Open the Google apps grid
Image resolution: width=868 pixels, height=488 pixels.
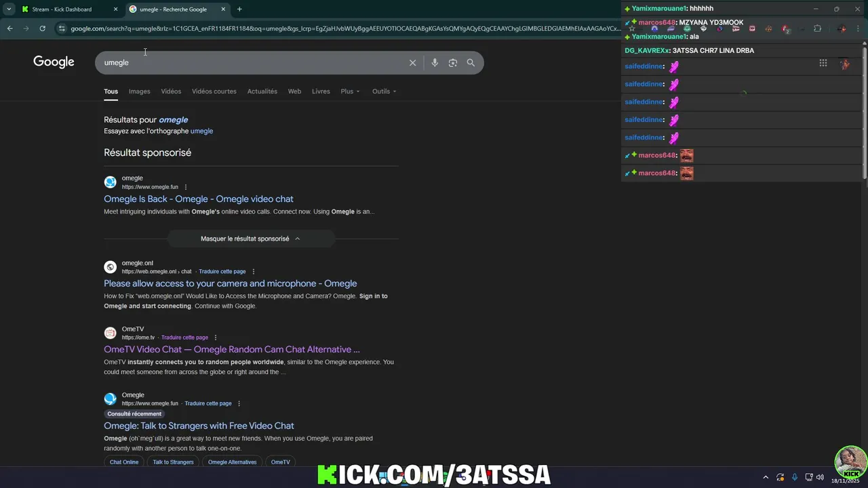(x=823, y=63)
